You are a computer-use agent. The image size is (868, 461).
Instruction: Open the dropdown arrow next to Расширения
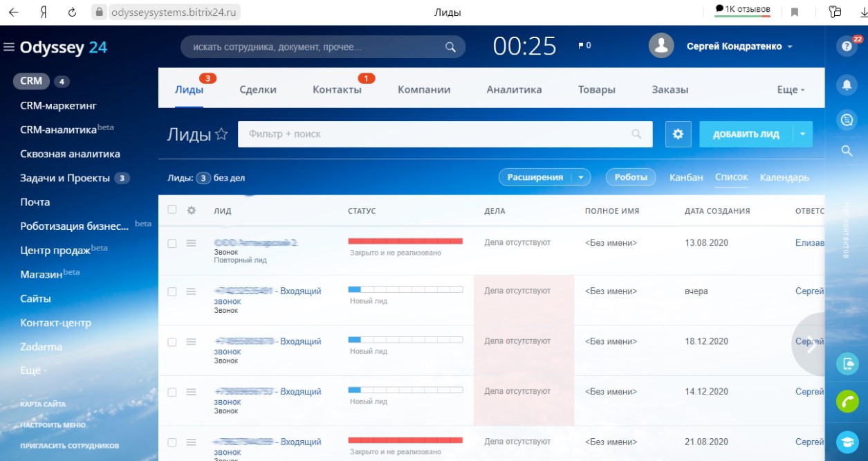click(x=581, y=177)
